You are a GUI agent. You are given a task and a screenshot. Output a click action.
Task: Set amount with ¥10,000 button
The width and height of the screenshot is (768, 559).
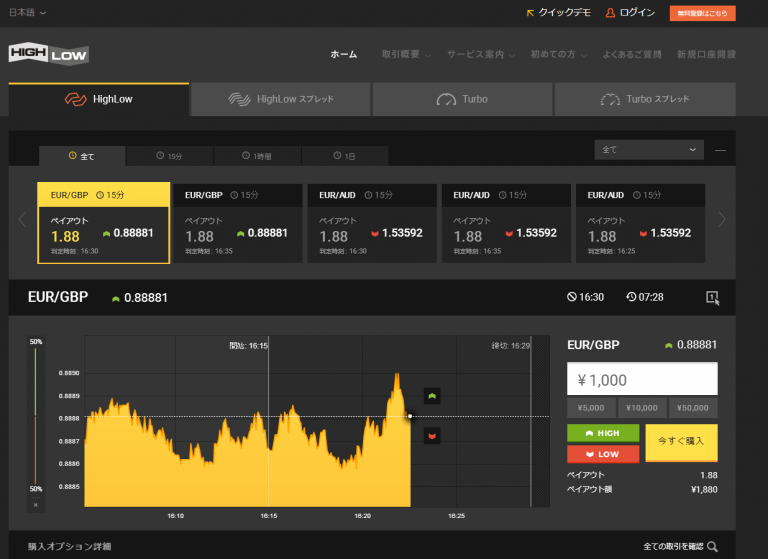[642, 408]
